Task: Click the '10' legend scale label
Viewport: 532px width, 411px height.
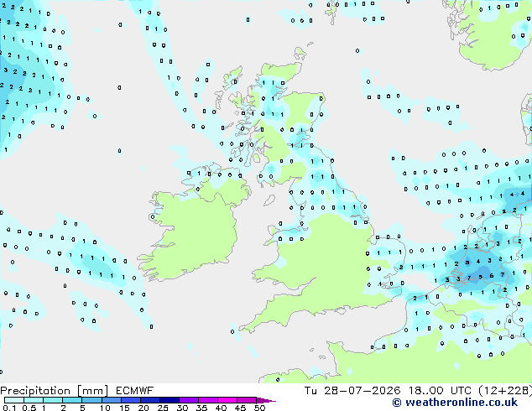Action: coord(105,408)
